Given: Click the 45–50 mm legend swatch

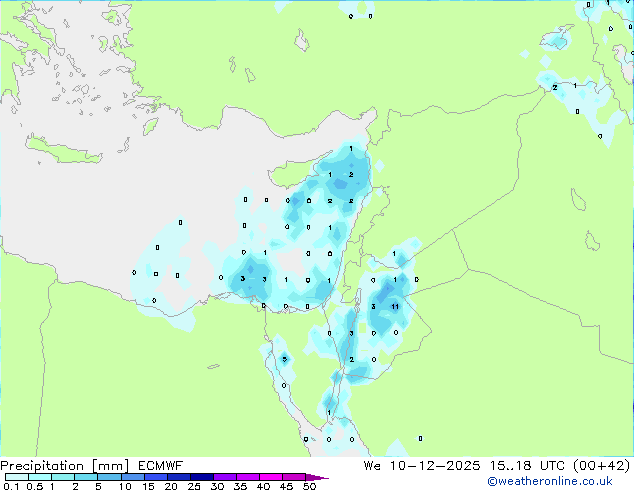Looking at the screenshot, I should [294, 477].
